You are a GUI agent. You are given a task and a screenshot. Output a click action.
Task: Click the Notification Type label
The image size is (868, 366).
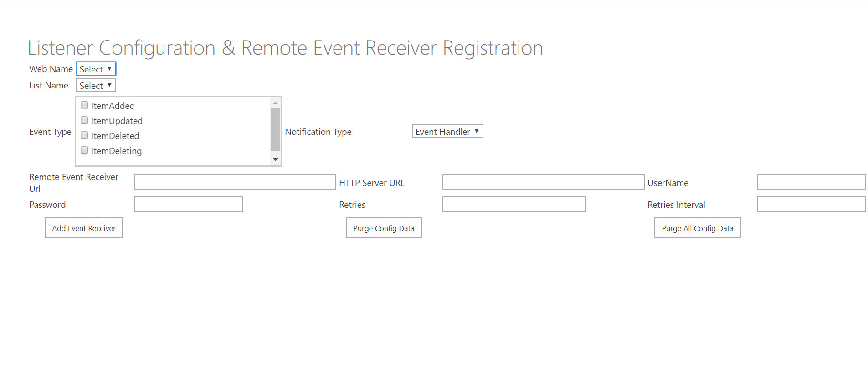click(x=318, y=132)
